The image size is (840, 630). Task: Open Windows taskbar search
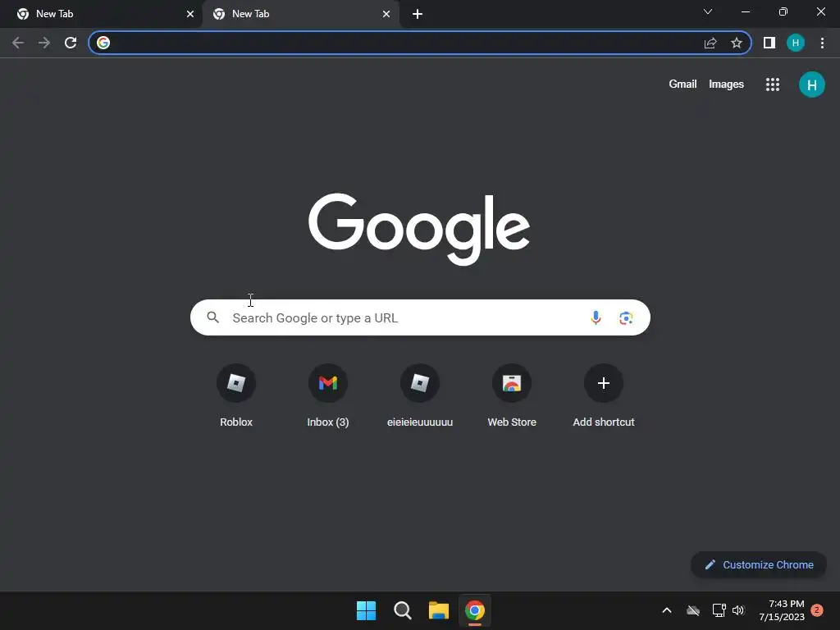[402, 610]
